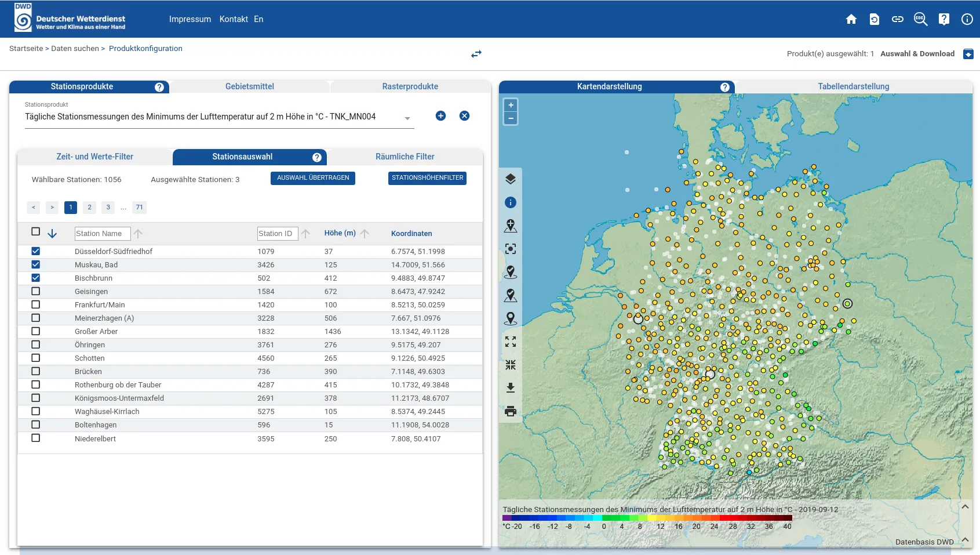Image resolution: width=980 pixels, height=555 pixels.
Task: Click the swap panels arrows icon
Action: [x=476, y=54]
